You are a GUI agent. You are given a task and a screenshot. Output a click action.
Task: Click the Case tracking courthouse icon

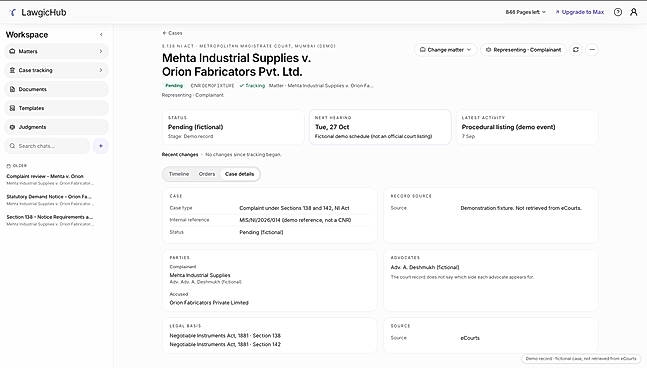pos(12,70)
